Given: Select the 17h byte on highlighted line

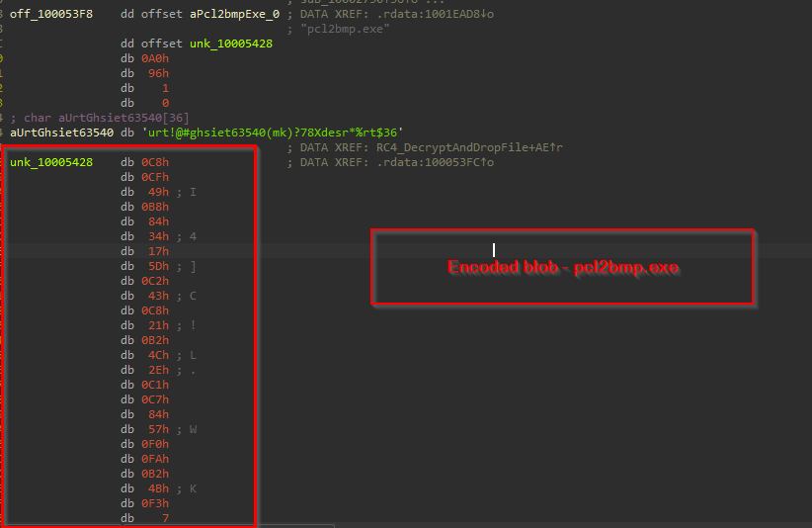Looking at the screenshot, I should click(158, 251).
